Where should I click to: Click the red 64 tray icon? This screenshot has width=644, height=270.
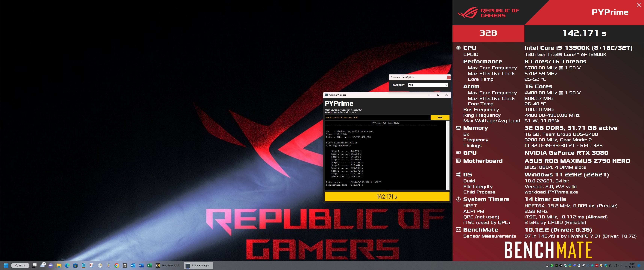pyautogui.click(x=597, y=265)
